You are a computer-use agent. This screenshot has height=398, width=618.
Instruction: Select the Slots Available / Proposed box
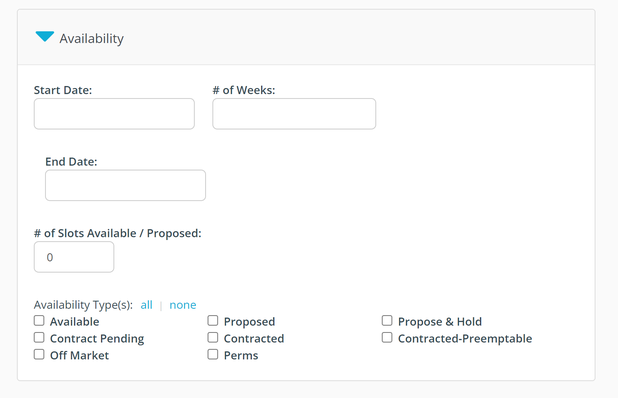point(74,257)
